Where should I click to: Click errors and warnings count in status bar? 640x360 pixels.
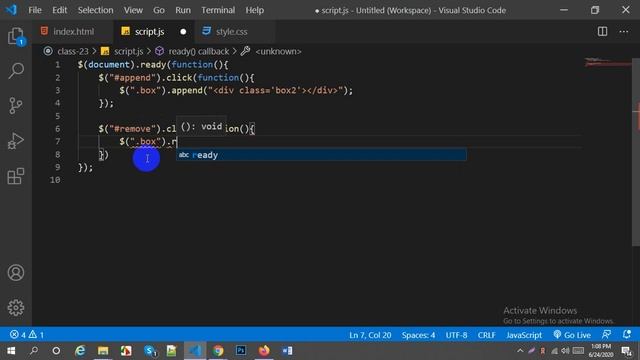click(27, 335)
